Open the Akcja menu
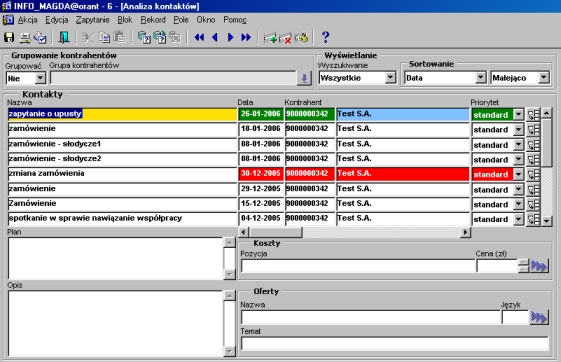This screenshot has width=561, height=362. (28, 20)
